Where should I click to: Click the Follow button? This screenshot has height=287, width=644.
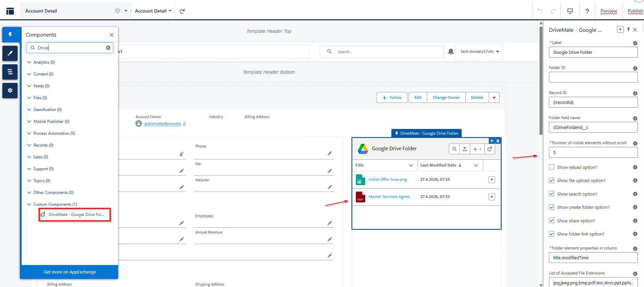pyautogui.click(x=392, y=97)
